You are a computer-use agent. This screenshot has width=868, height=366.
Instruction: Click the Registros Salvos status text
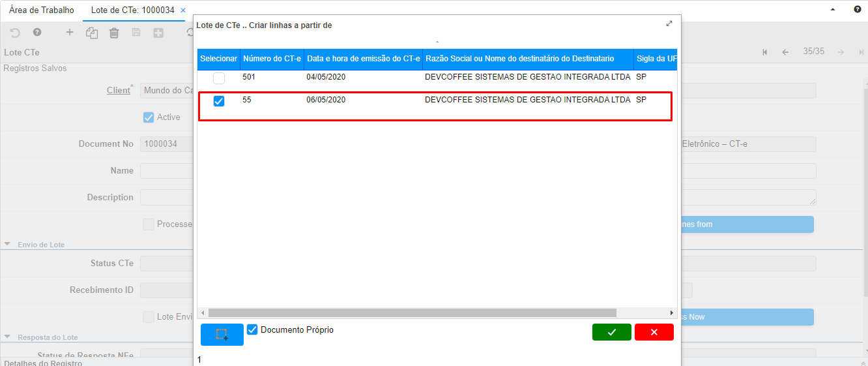coord(35,69)
